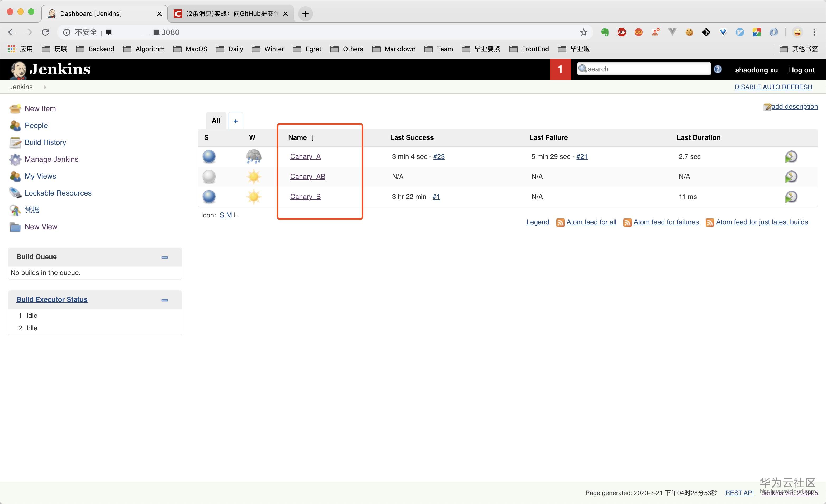Disable auto refresh

pos(773,87)
